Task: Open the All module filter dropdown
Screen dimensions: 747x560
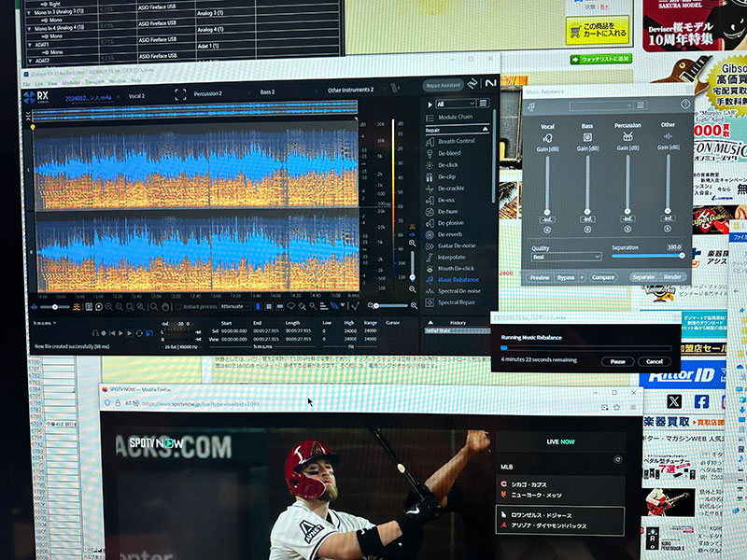Action: coord(456,104)
